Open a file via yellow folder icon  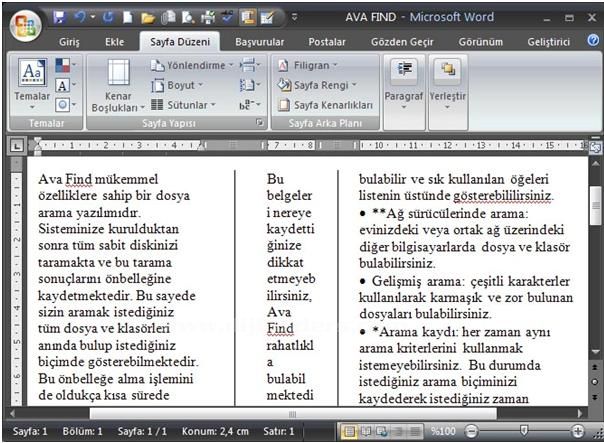coord(148,18)
